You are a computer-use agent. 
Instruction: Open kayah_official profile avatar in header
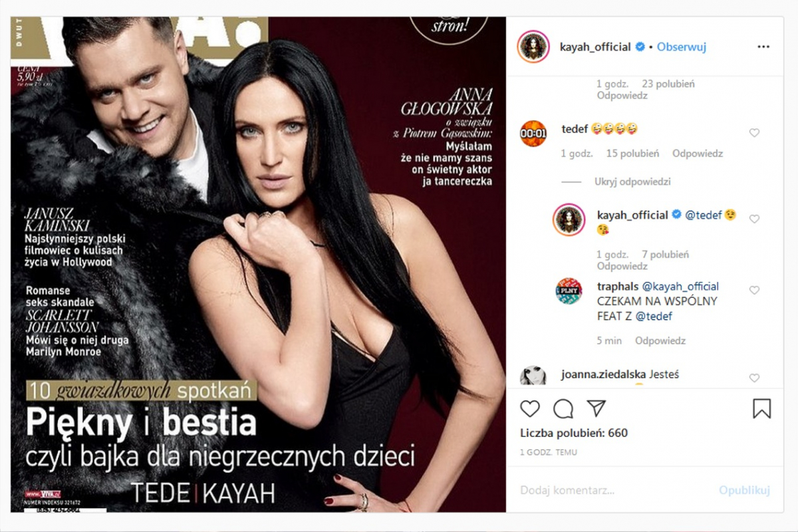tap(533, 47)
